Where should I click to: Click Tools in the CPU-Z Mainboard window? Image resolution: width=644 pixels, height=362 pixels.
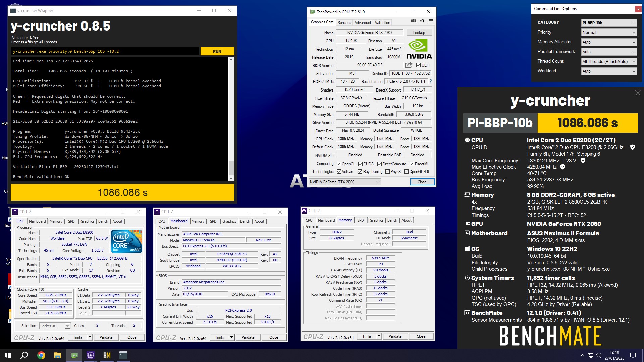click(219, 337)
